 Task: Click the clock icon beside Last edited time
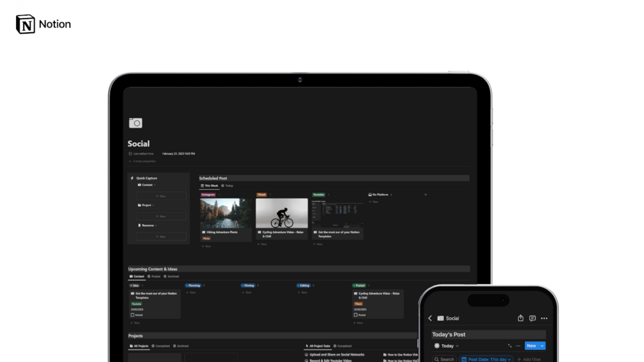[130, 154]
